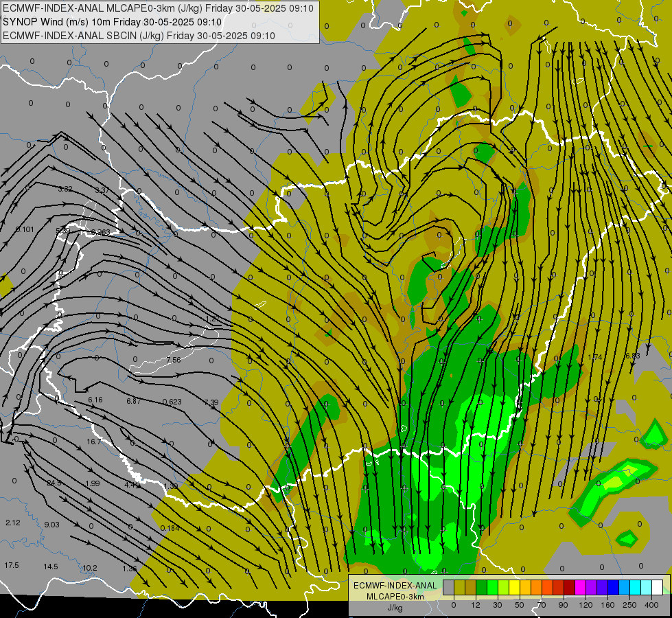The height and width of the screenshot is (618, 672).
Task: Click the map value 14.5
Action: point(51,566)
